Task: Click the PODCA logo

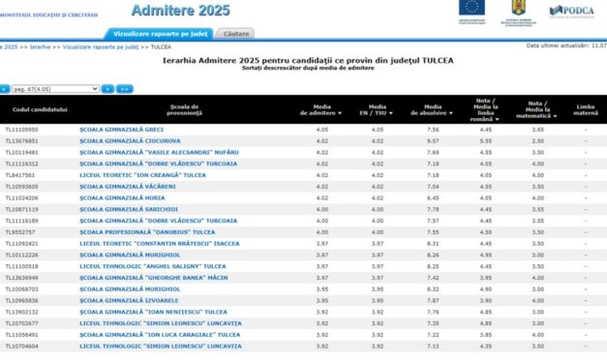Action: [572, 11]
